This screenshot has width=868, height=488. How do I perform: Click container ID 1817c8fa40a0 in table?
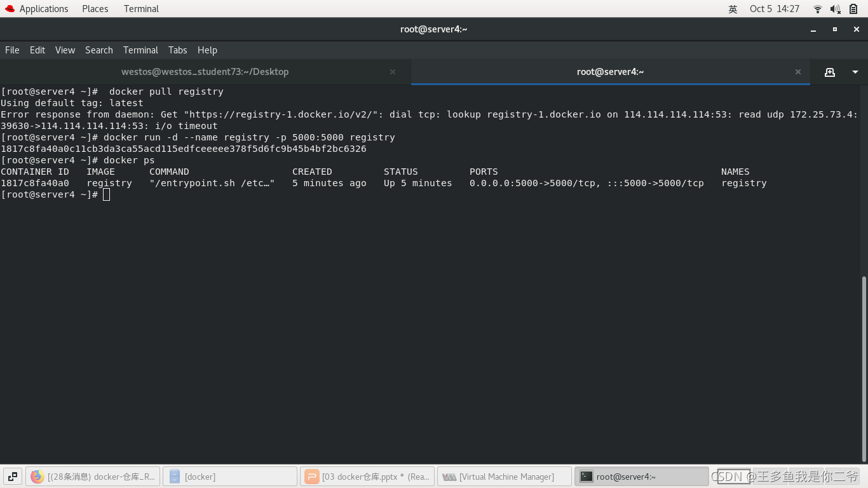point(35,183)
